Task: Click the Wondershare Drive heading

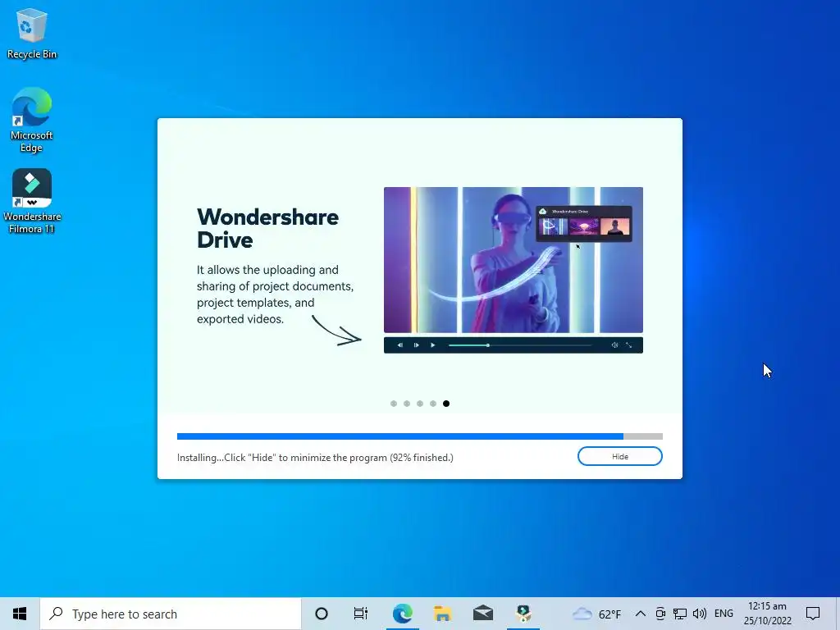Action: pos(267,228)
